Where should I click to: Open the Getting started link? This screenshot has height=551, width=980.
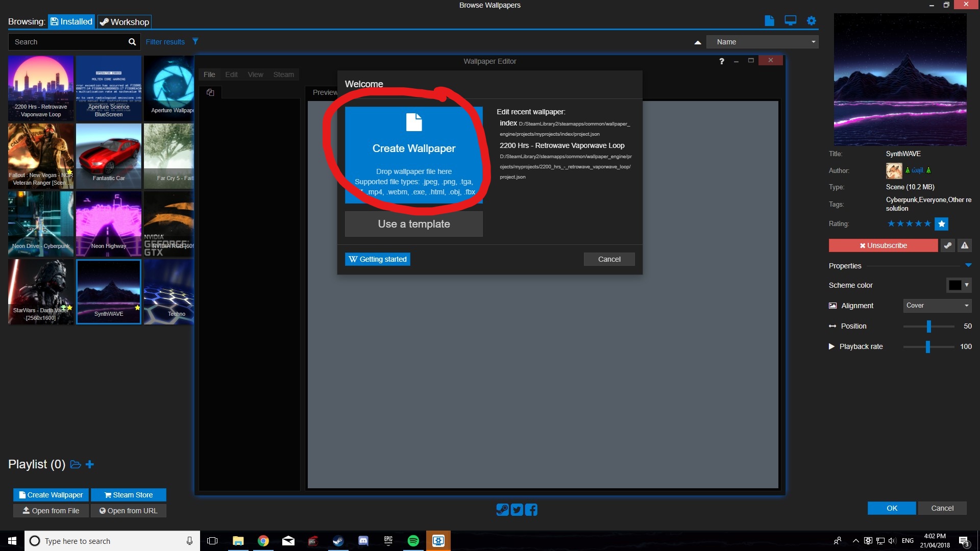[378, 259]
